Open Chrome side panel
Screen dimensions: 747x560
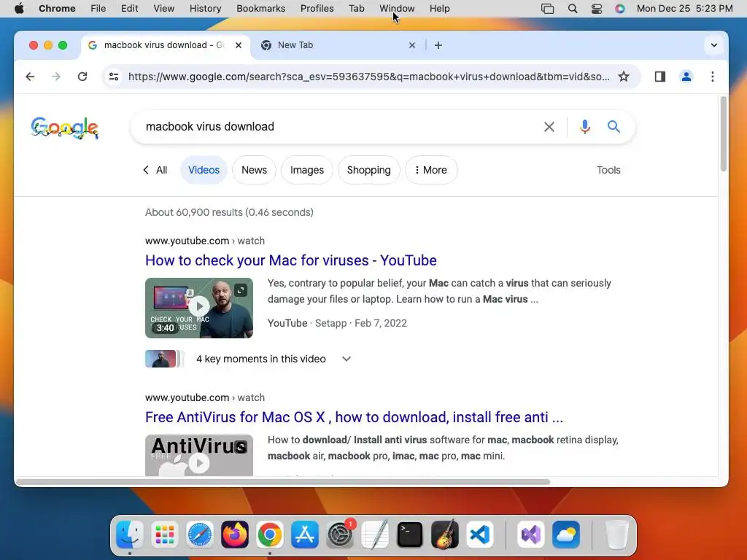[659, 77]
